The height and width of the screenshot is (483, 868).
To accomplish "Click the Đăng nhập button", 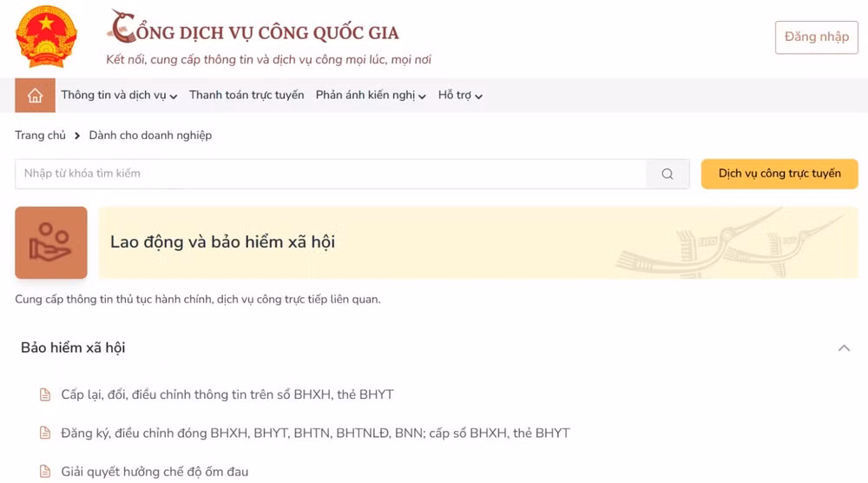I will coord(817,37).
